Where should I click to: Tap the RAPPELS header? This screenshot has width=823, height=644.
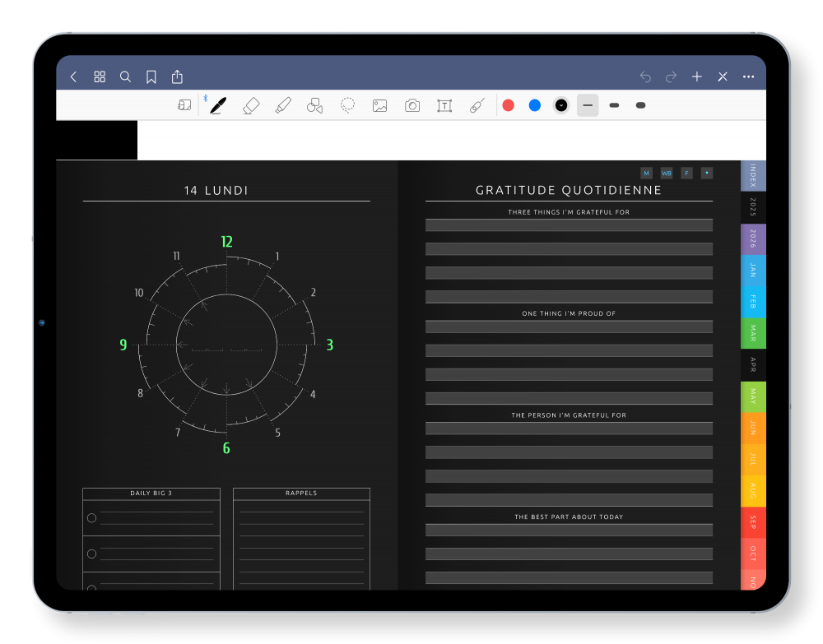[301, 493]
